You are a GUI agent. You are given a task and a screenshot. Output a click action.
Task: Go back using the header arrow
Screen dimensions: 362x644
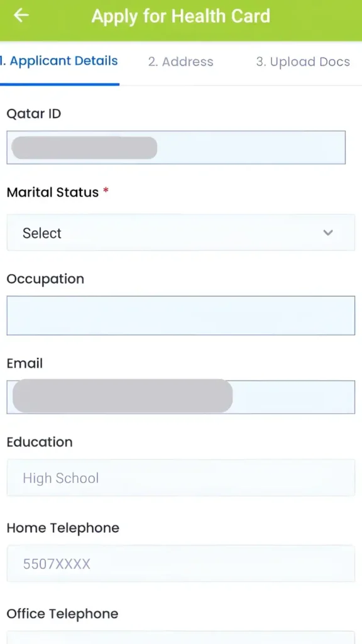(21, 16)
